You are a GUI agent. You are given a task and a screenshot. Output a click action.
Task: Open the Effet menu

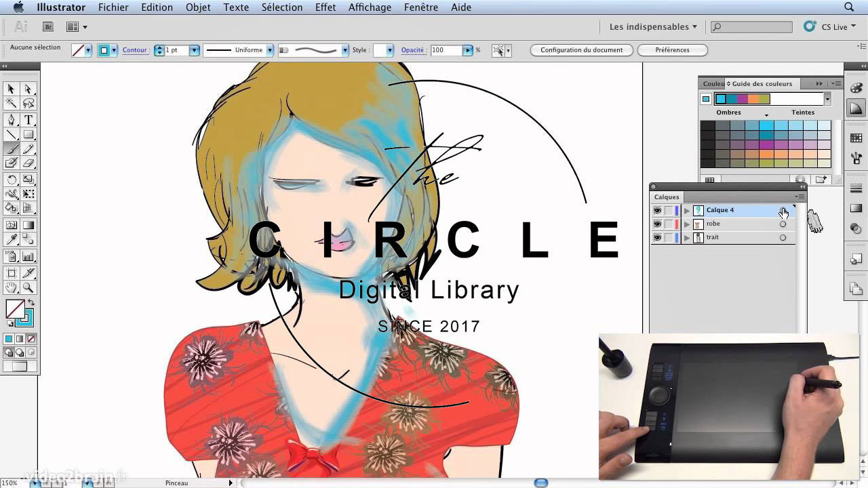325,7
